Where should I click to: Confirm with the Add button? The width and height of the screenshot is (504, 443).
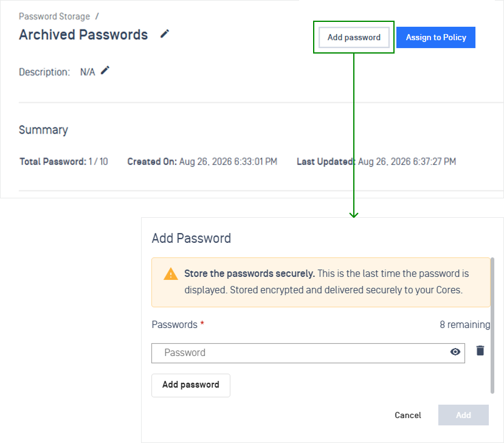pyautogui.click(x=463, y=415)
